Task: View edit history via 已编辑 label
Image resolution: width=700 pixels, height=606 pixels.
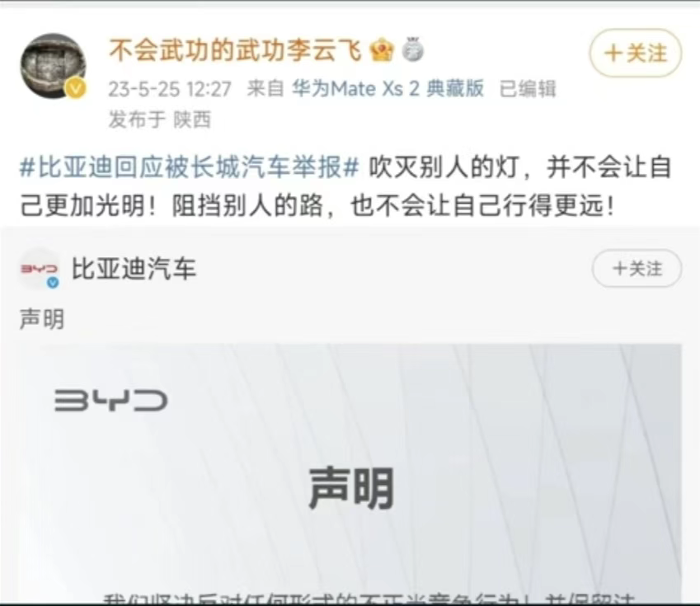Action: (528, 88)
